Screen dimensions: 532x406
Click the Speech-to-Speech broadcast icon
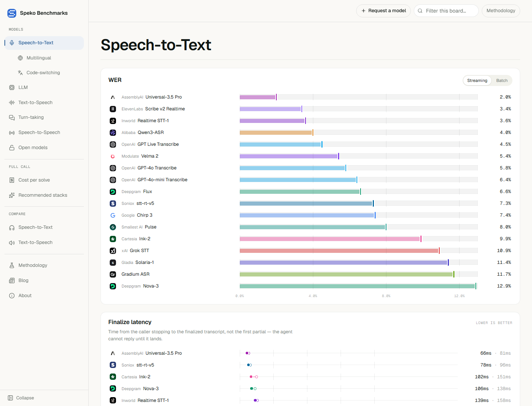click(12, 133)
